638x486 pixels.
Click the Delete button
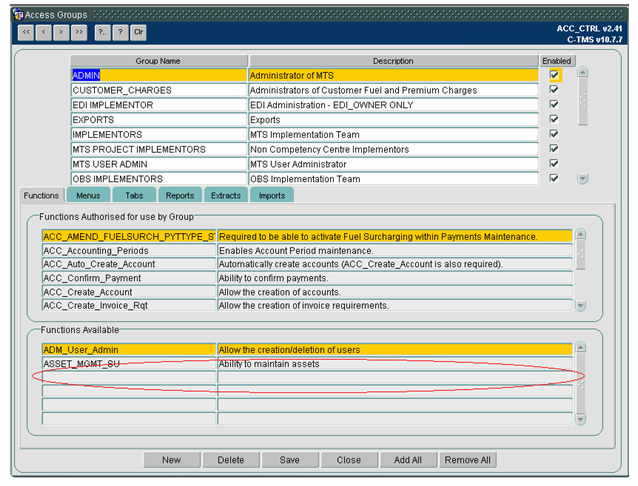coord(231,460)
